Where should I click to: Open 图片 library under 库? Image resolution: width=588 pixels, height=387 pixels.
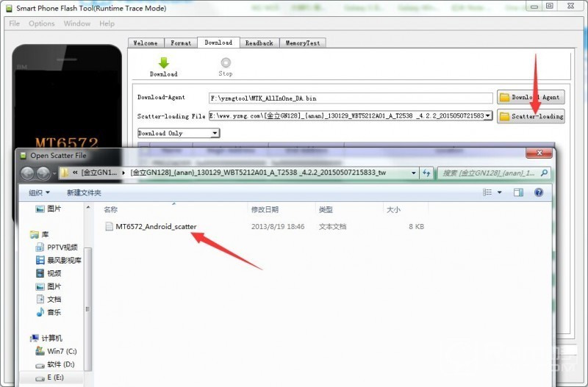pyautogui.click(x=49, y=286)
